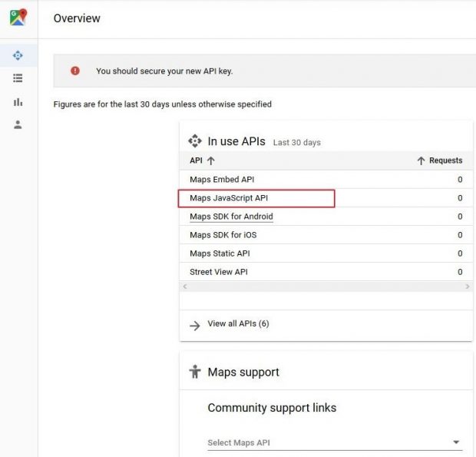
Task: Open Street View API entry
Action: point(218,272)
